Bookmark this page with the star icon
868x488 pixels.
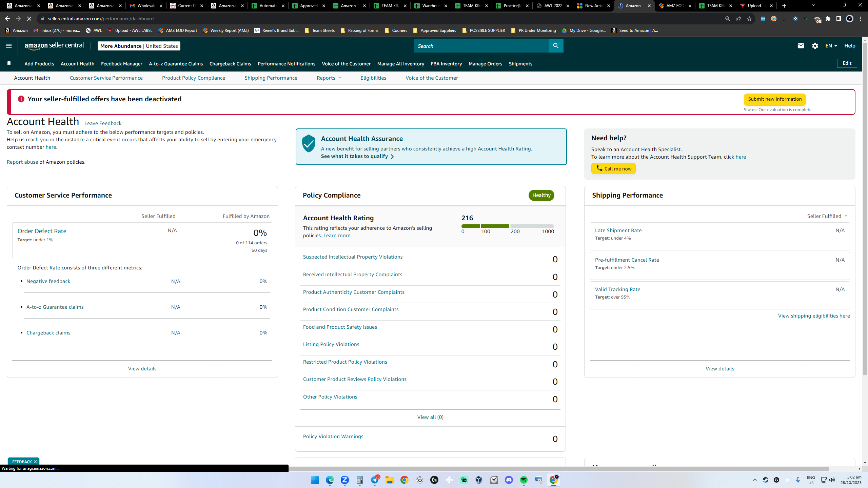(x=749, y=19)
